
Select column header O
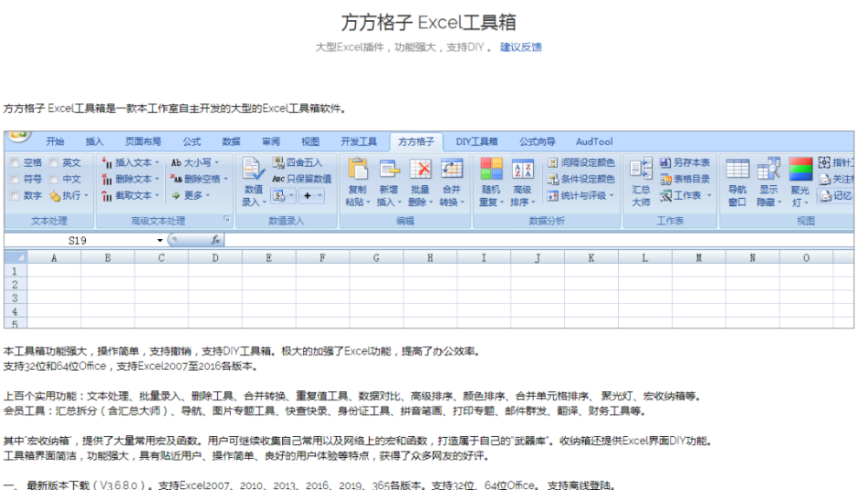(806, 257)
